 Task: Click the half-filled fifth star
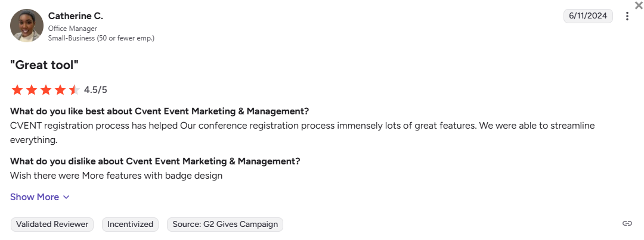pos(74,90)
